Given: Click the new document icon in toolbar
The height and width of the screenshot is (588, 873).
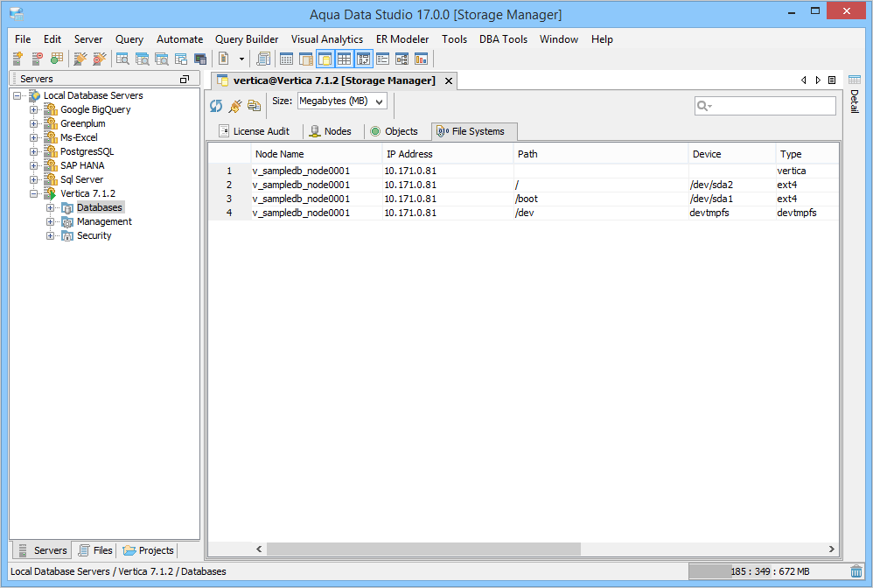Looking at the screenshot, I should [x=224, y=59].
